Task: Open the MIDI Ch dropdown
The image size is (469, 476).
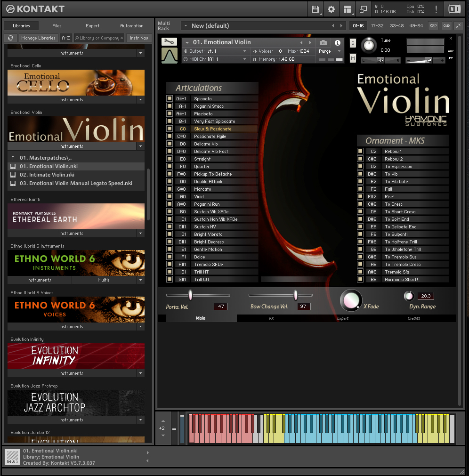Action: [x=244, y=59]
